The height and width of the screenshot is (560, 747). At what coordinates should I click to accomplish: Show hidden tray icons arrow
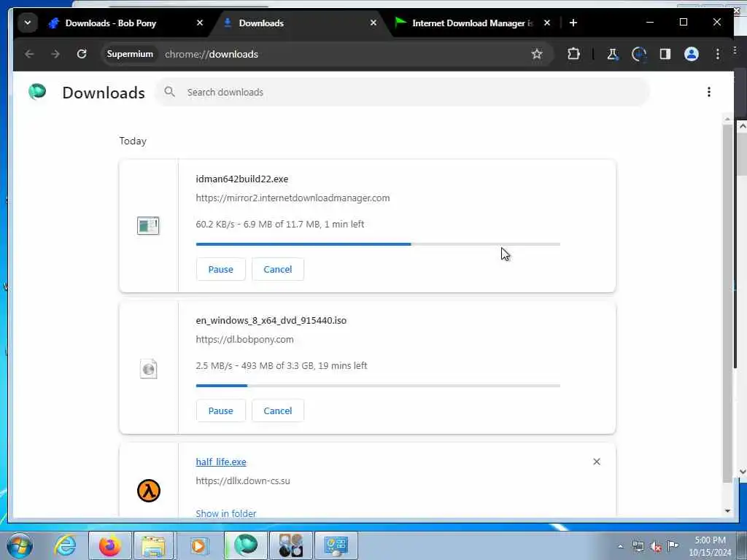coord(620,546)
